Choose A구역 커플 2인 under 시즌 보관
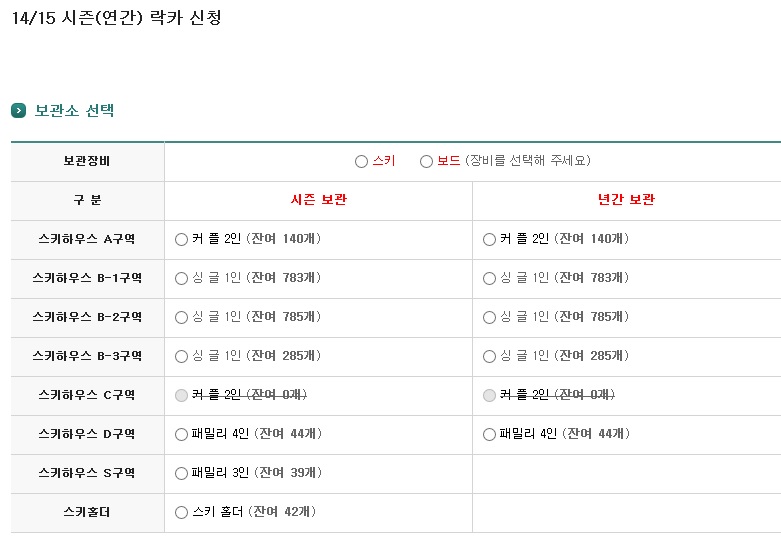Viewport: 781px width, 560px height. [181, 240]
